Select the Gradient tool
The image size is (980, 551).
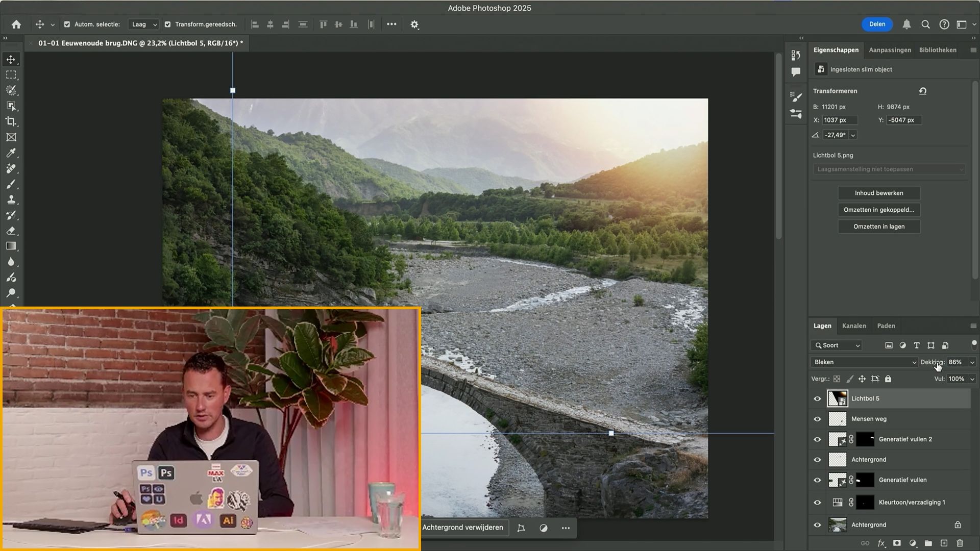12,246
